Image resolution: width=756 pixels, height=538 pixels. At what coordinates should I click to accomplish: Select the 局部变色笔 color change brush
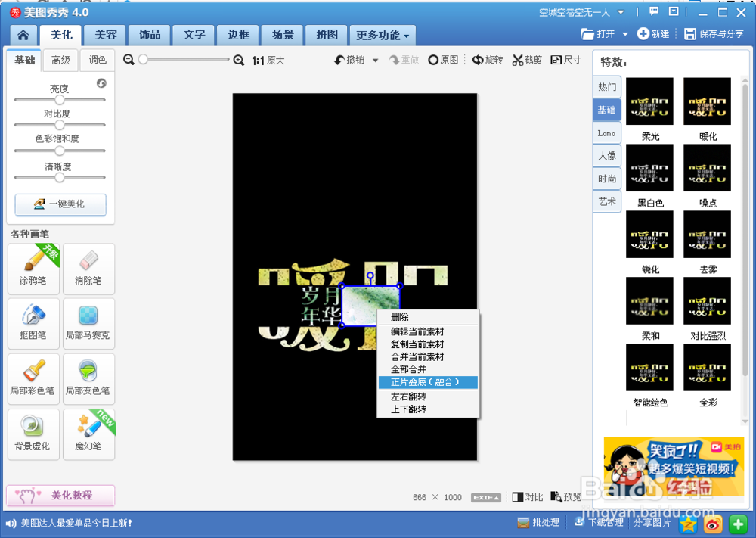[x=88, y=379]
